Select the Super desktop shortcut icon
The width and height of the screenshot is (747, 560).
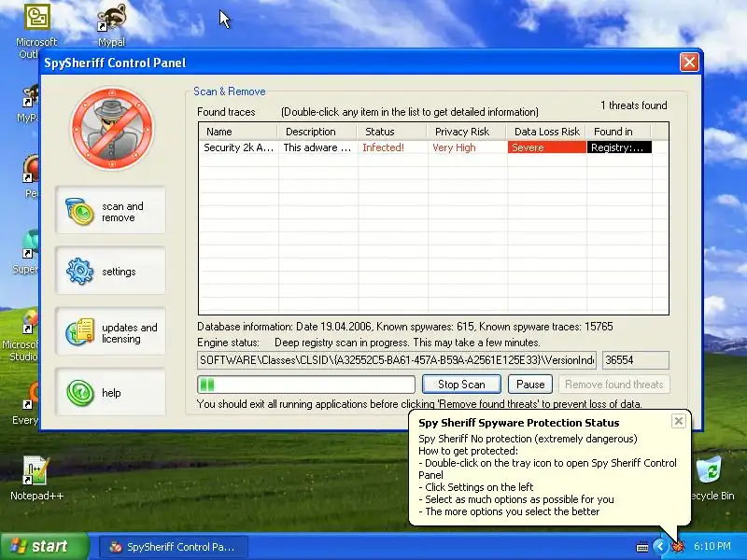27,251
